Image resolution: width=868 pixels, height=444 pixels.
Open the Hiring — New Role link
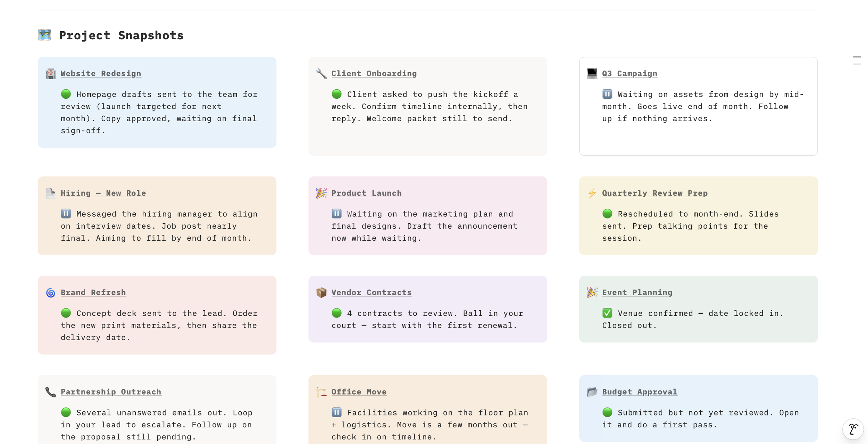pyautogui.click(x=103, y=193)
